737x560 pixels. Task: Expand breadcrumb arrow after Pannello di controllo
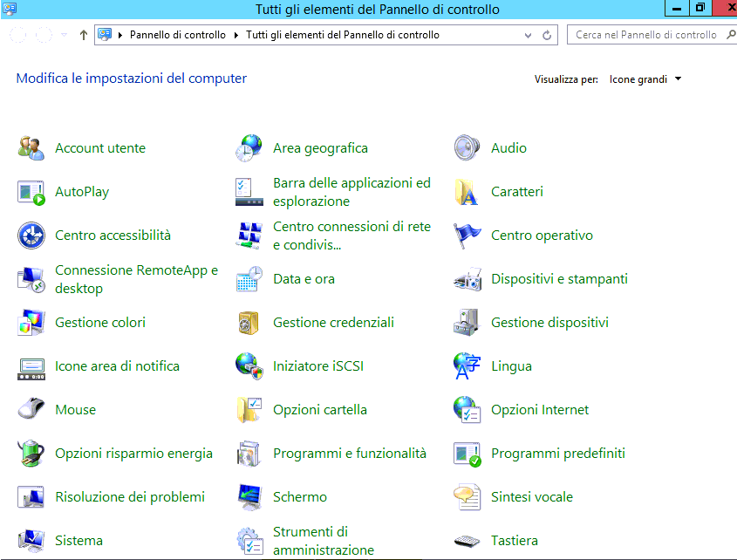point(236,35)
